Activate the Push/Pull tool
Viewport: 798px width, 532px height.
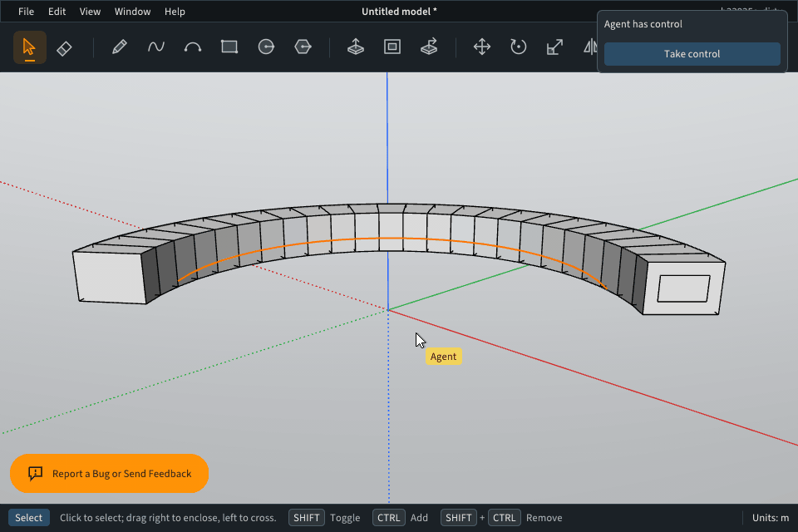pos(355,47)
